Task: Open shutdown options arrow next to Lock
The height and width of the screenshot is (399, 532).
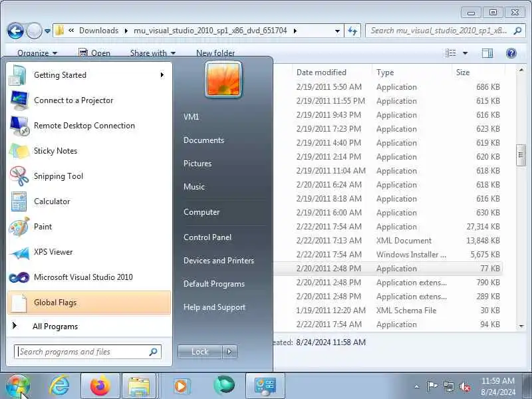Action: tap(229, 352)
